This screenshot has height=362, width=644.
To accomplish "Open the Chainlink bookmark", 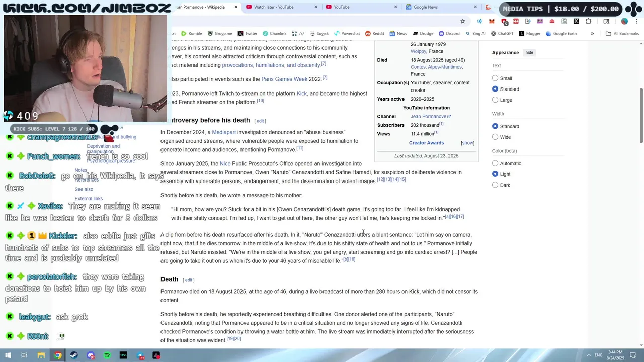I will click(x=274, y=34).
